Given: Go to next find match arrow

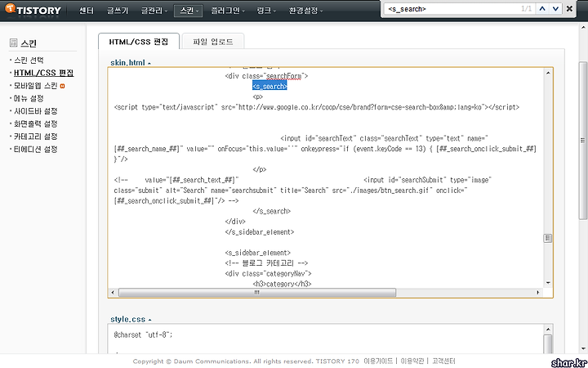Looking at the screenshot, I should tap(556, 9).
